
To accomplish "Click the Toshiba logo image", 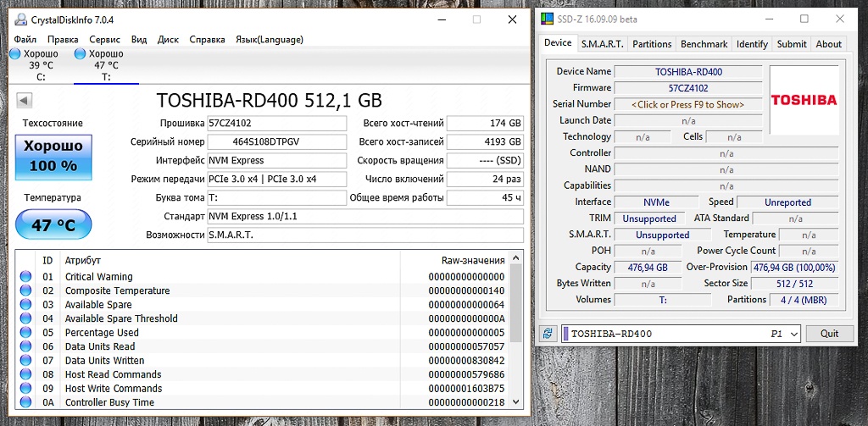I will (803, 100).
